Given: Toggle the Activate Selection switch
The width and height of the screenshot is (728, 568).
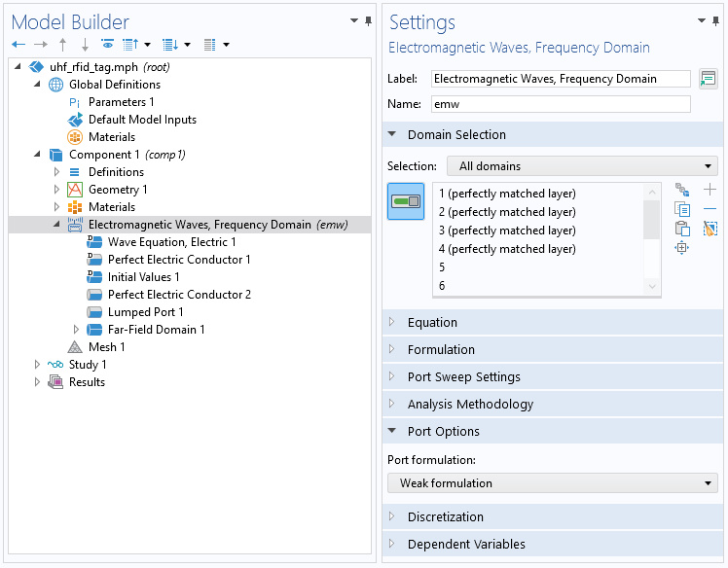Looking at the screenshot, I should (x=406, y=201).
